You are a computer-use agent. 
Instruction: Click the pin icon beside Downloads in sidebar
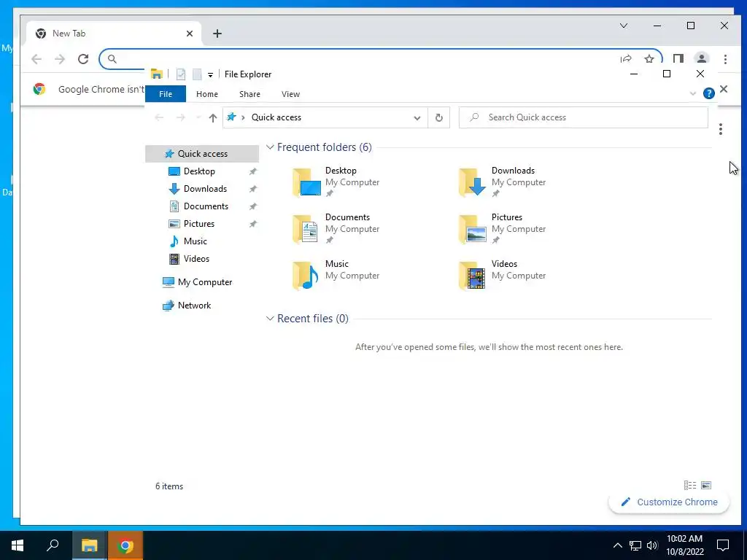pos(253,189)
